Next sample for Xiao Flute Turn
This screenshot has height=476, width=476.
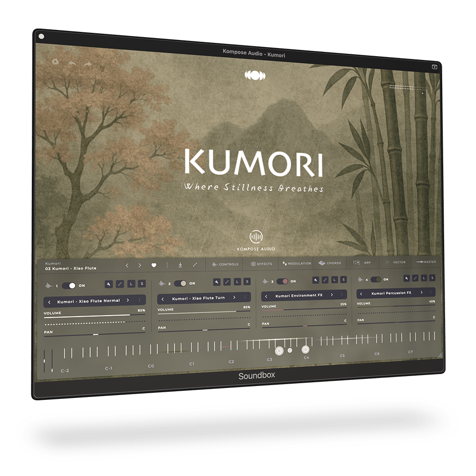click(x=234, y=297)
